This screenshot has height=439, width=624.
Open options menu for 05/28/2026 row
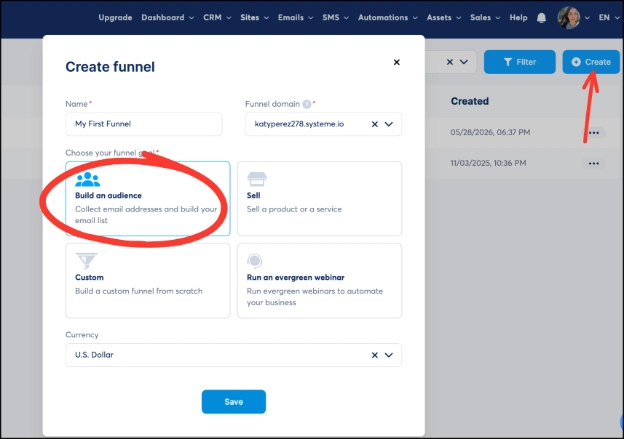[x=594, y=133]
